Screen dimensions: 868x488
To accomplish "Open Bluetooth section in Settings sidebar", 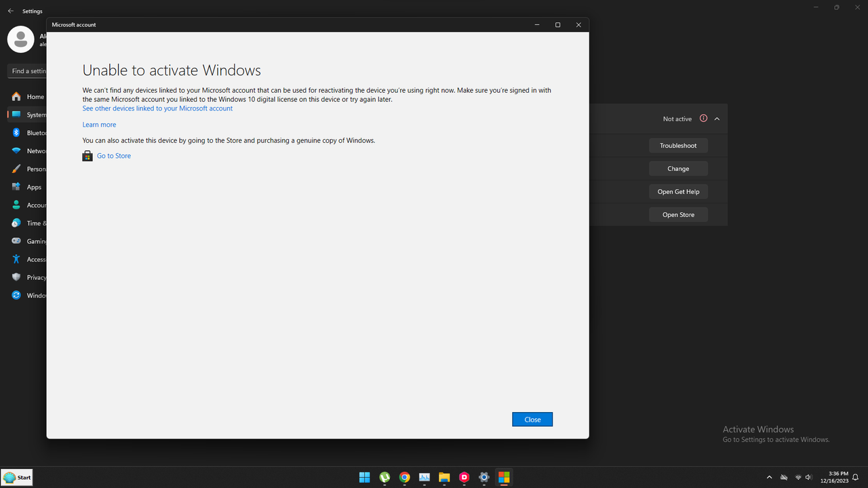I will (x=26, y=133).
